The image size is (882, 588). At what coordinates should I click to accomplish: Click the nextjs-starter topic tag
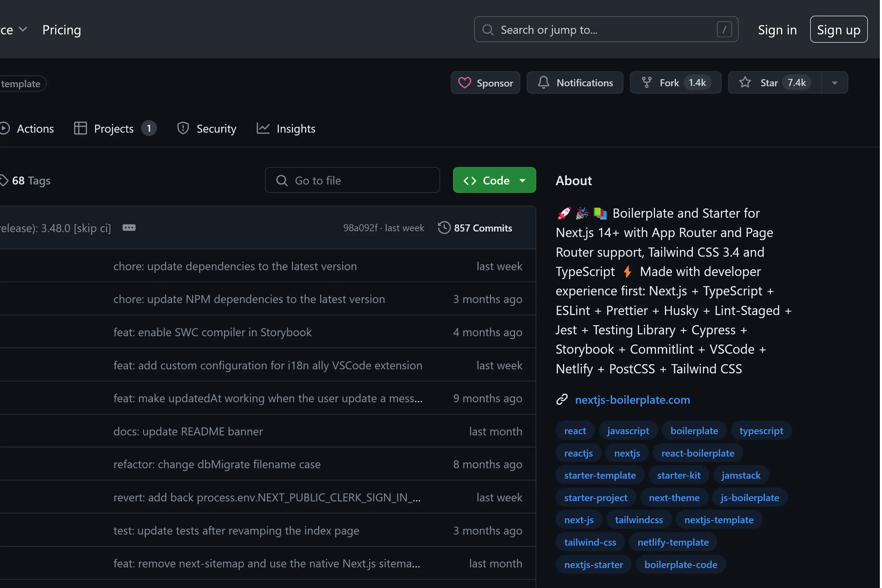point(593,564)
